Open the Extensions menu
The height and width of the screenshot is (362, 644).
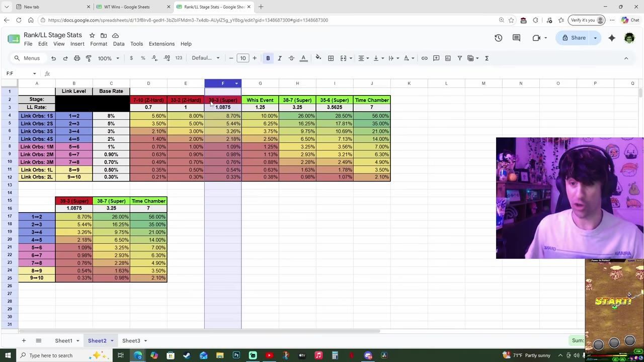point(162,44)
